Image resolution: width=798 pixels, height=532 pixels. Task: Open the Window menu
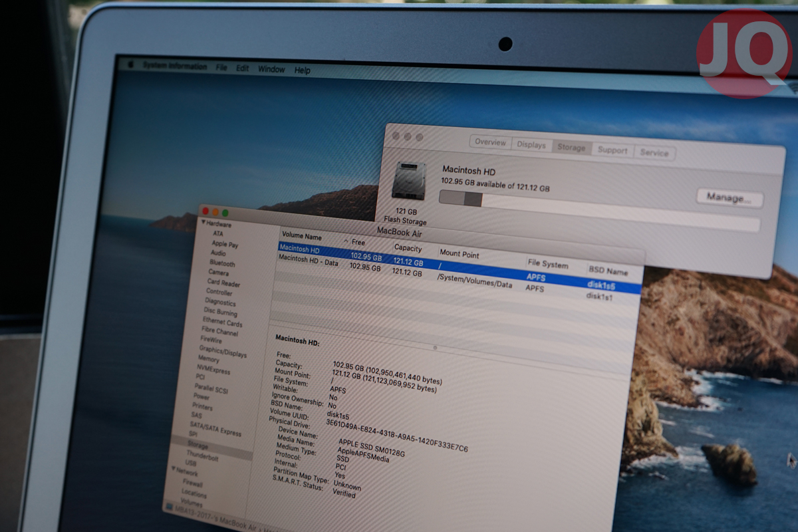coord(271,69)
